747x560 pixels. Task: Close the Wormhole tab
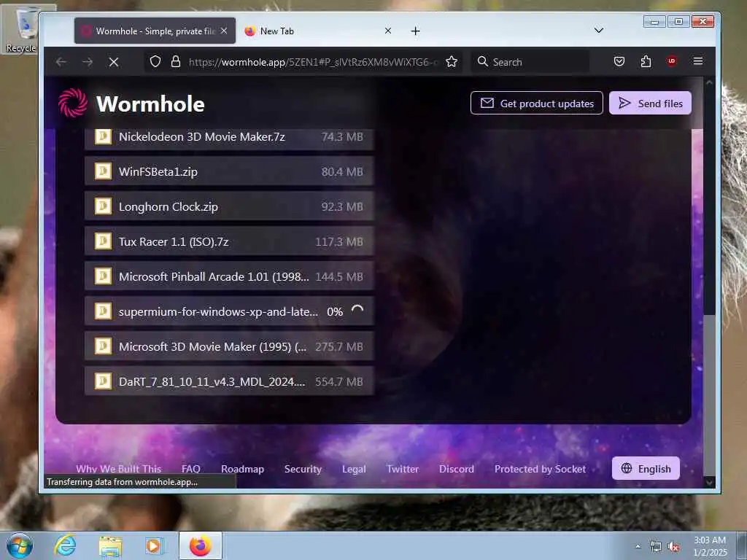click(224, 31)
